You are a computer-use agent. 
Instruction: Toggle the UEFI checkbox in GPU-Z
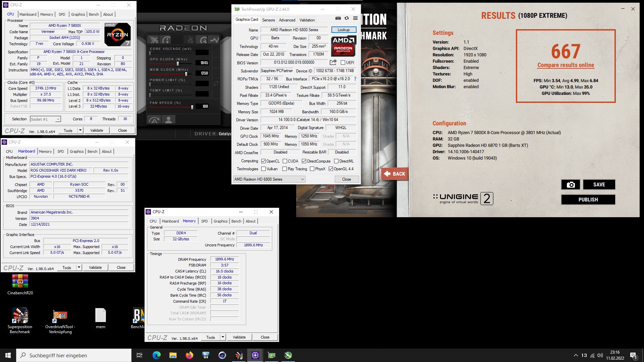[343, 63]
